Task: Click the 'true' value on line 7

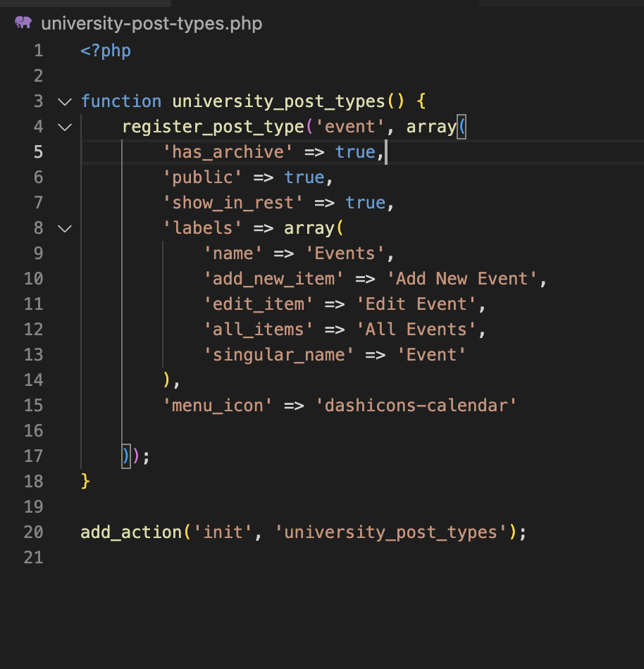Action: (x=365, y=203)
